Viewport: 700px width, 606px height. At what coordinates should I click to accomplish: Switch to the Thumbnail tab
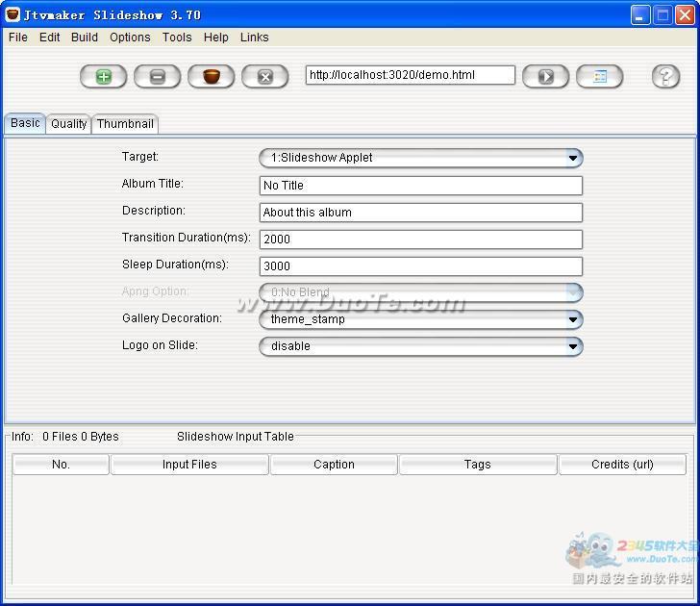[x=125, y=124]
